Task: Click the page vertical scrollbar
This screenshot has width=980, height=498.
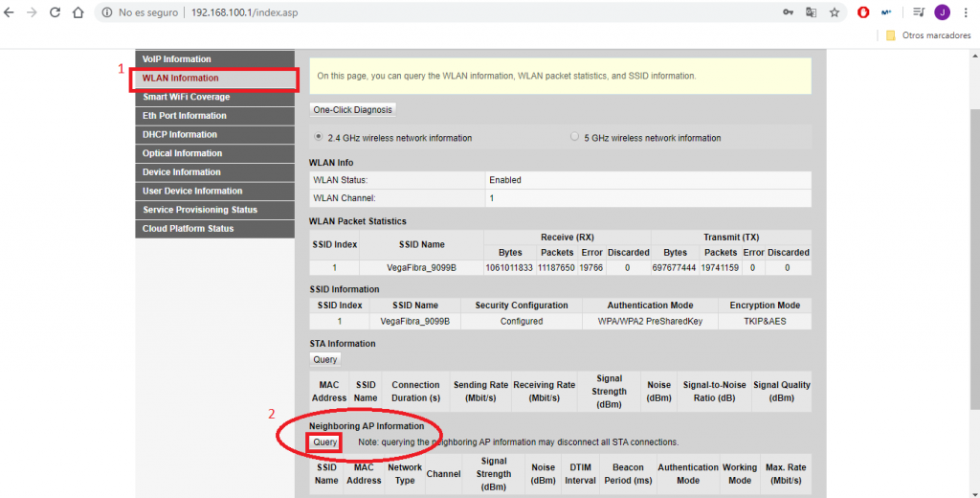Action: click(974, 257)
